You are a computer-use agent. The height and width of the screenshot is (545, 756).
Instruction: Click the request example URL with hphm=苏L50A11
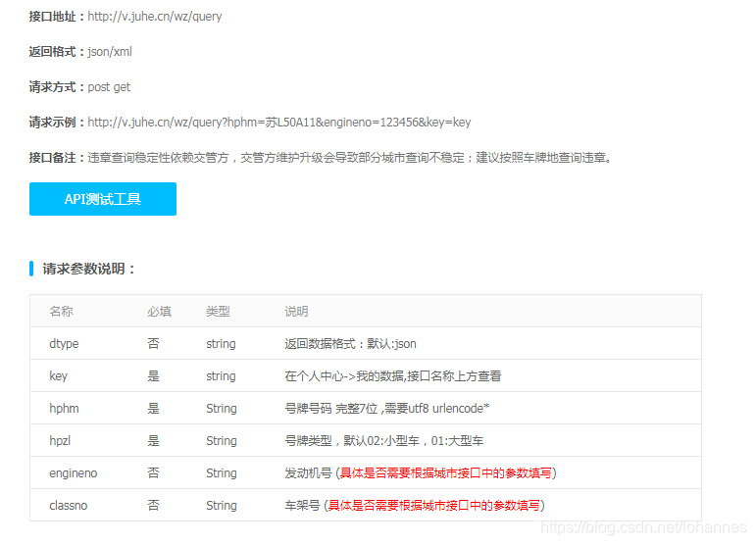pos(279,123)
